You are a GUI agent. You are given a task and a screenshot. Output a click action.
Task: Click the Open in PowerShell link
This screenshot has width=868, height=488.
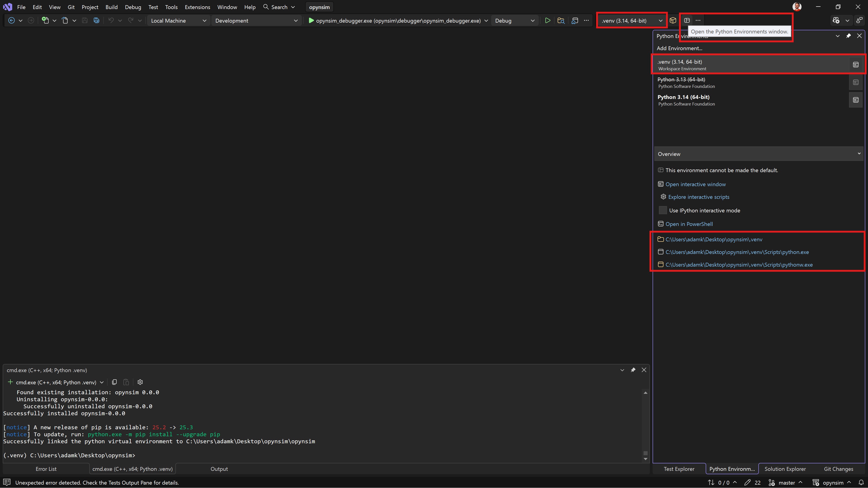pos(689,224)
